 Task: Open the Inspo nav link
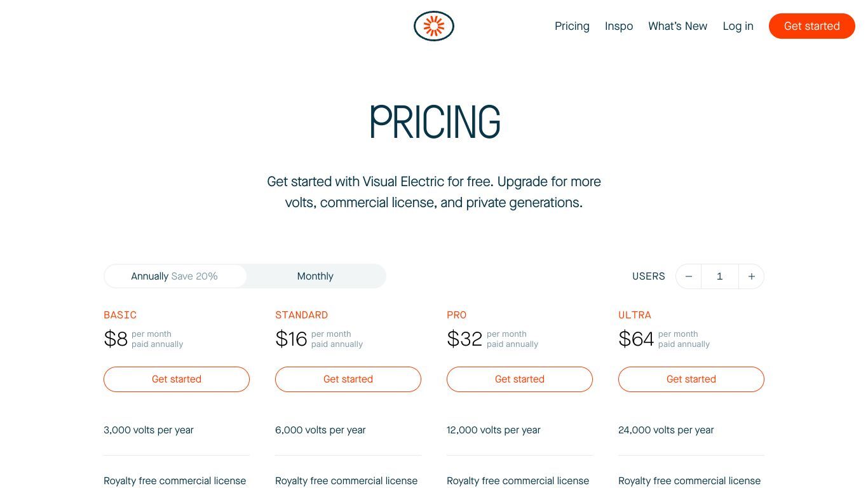(619, 26)
